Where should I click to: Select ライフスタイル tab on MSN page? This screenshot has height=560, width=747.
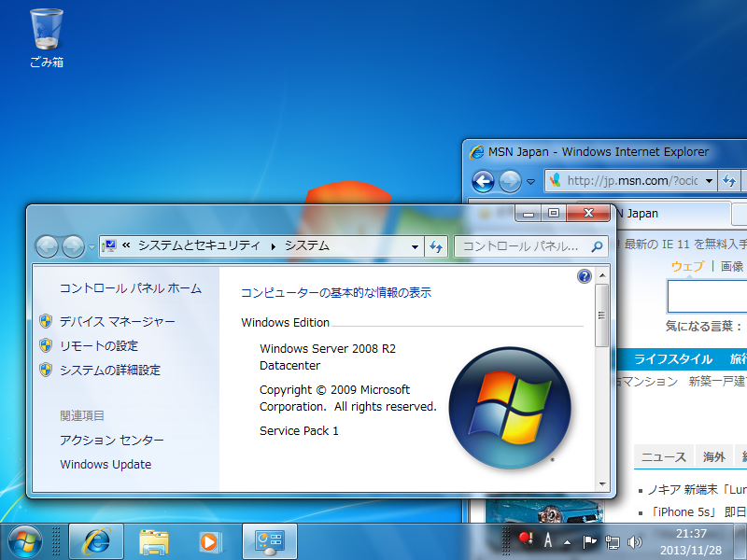point(673,359)
